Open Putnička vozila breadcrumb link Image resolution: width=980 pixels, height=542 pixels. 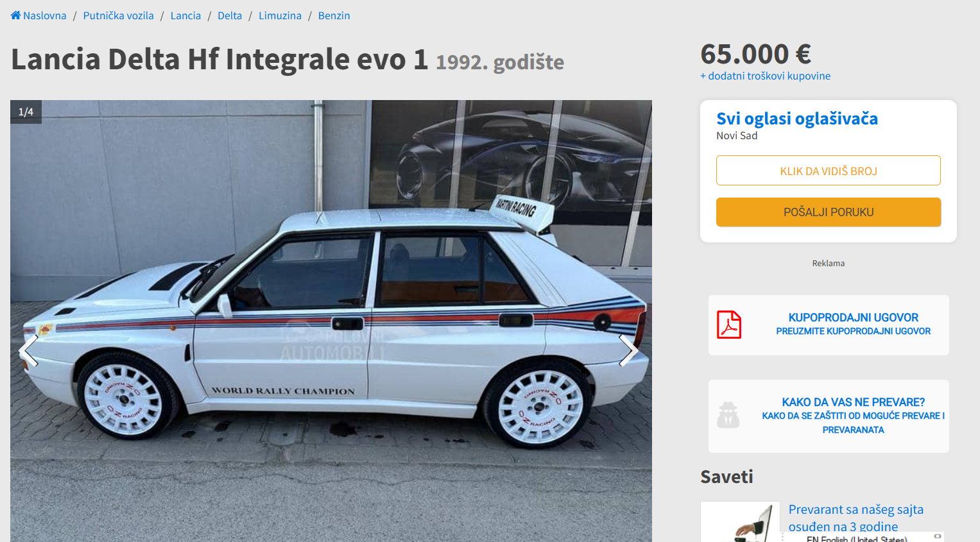tap(118, 15)
